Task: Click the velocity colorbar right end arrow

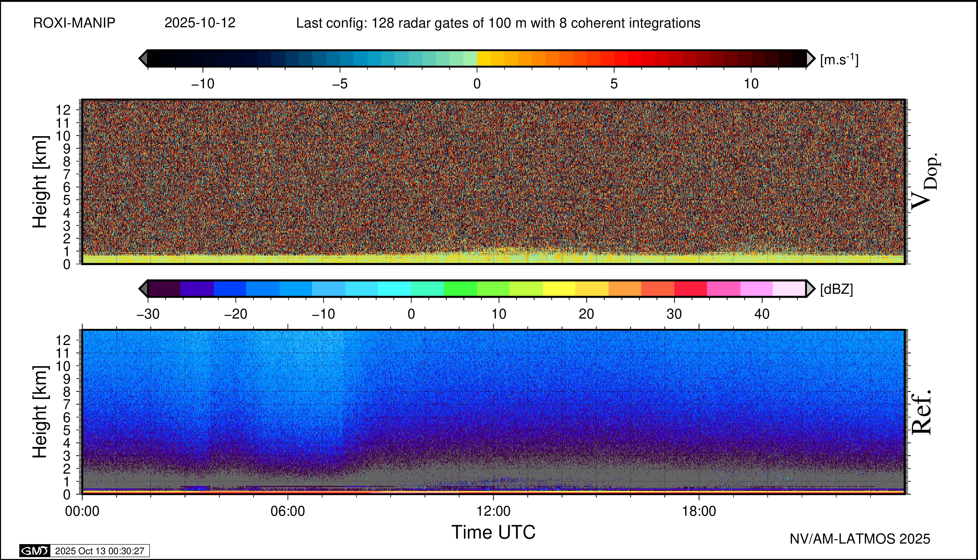Action: tap(810, 58)
